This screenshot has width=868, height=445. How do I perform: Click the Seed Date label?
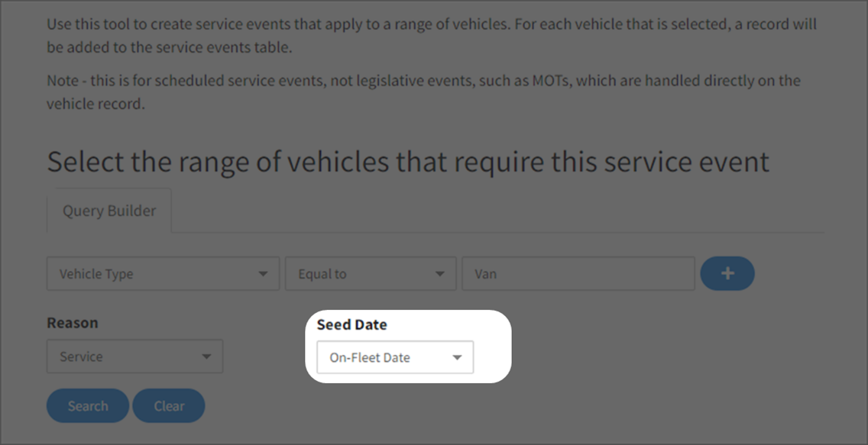[x=351, y=324]
